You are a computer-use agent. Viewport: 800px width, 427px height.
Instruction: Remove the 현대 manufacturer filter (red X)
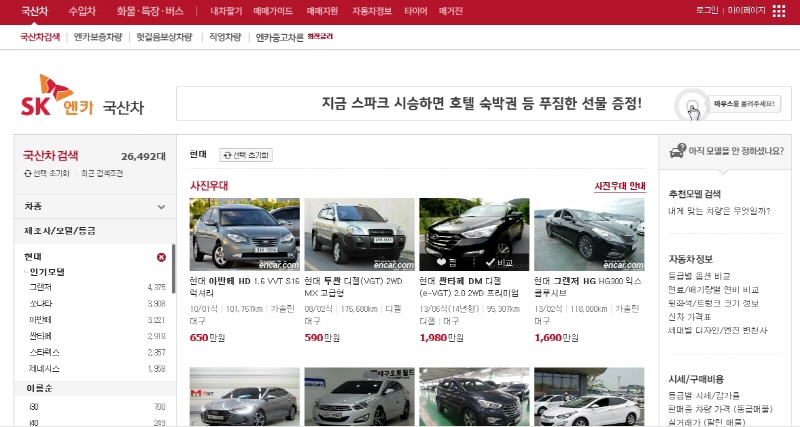tap(161, 257)
